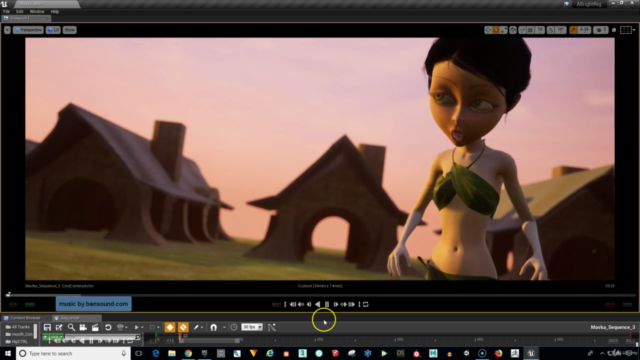
Task: Open the Lit view mode dropdown
Action: 53,30
